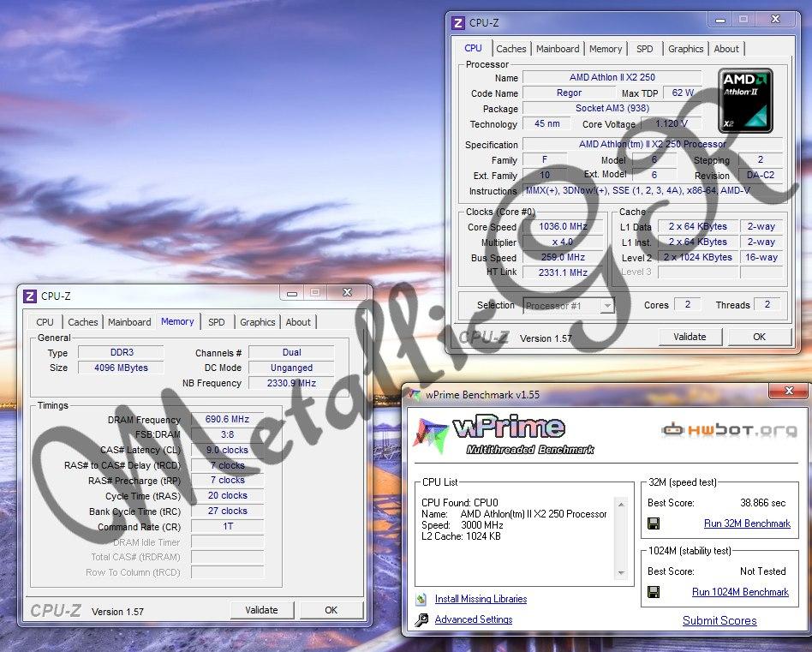
Task: Click the Code Name value Regor
Action: (569, 93)
